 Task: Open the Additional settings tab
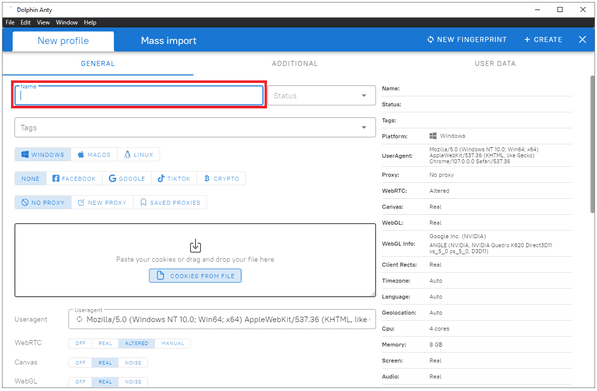tap(295, 64)
